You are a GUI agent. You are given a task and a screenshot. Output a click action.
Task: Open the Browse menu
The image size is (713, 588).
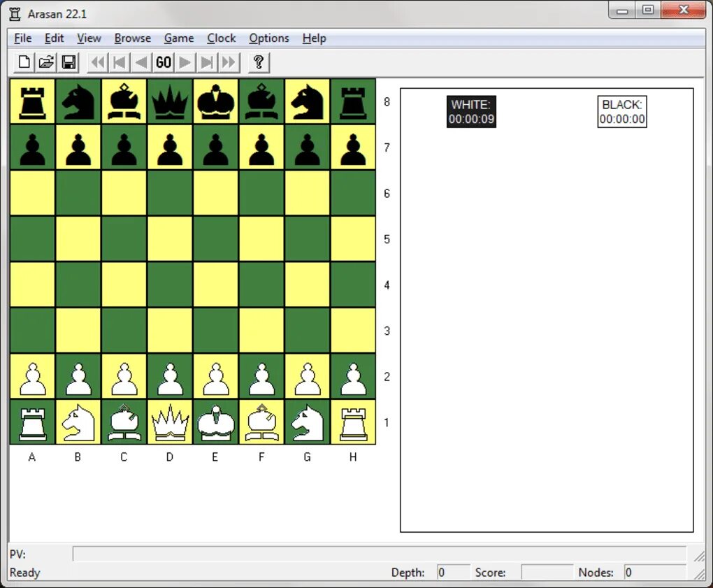(x=132, y=38)
